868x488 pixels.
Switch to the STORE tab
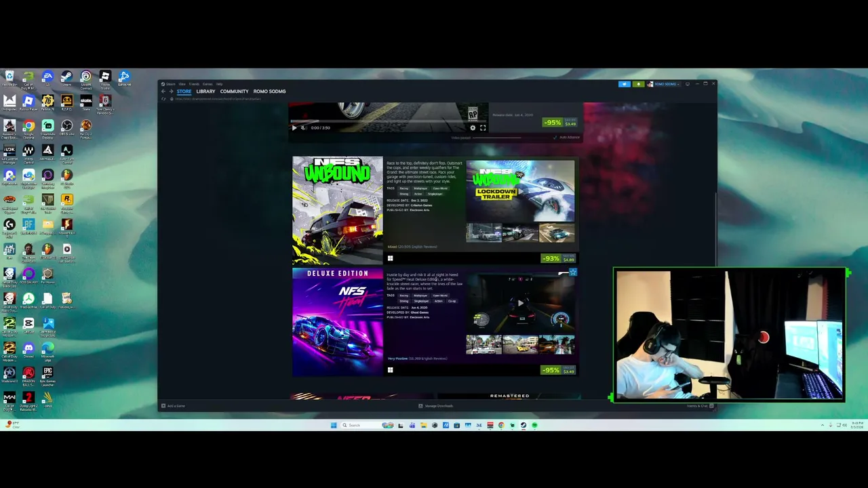point(184,91)
